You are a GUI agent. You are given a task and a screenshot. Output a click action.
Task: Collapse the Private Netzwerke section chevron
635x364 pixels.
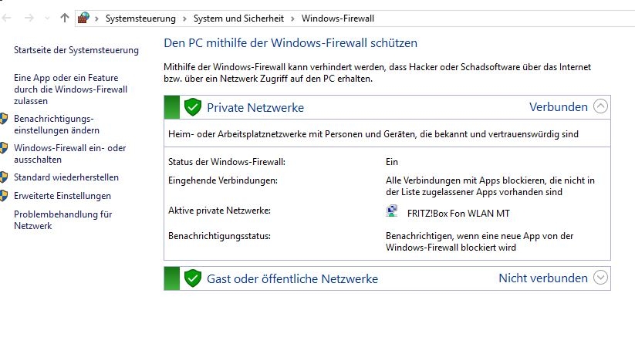601,107
